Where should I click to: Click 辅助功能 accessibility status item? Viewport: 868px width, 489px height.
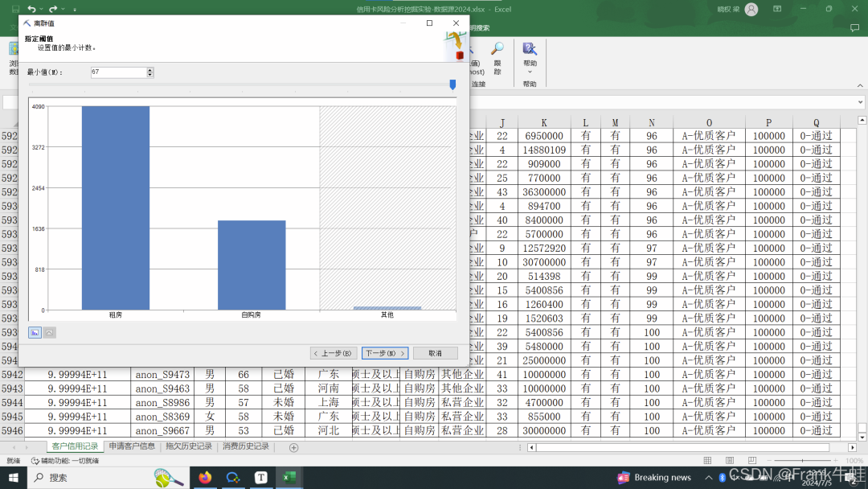point(65,461)
